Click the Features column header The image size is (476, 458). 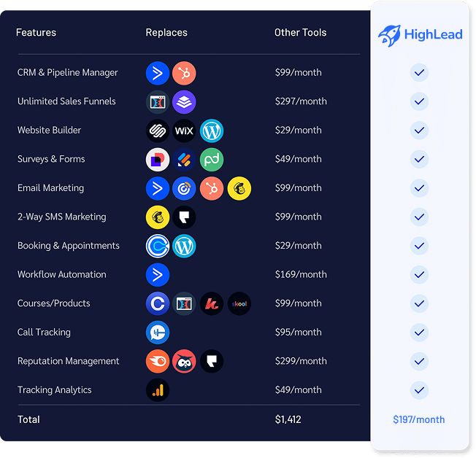click(36, 33)
